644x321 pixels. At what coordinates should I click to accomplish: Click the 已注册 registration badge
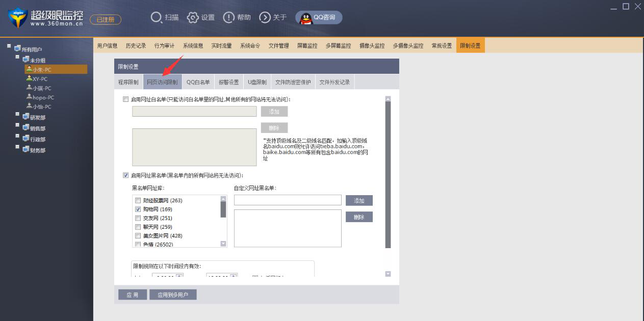coord(105,19)
